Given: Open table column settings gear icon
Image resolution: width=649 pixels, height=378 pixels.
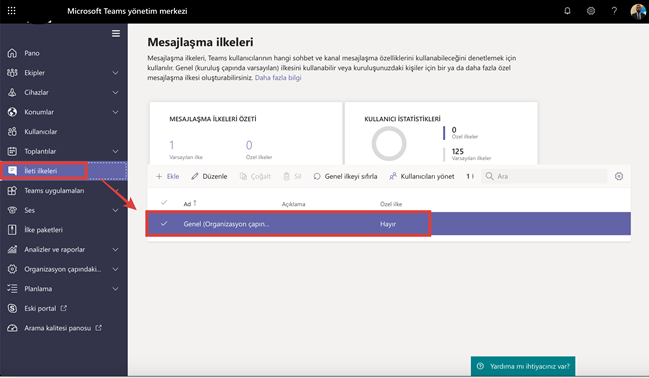Looking at the screenshot, I should (x=619, y=176).
